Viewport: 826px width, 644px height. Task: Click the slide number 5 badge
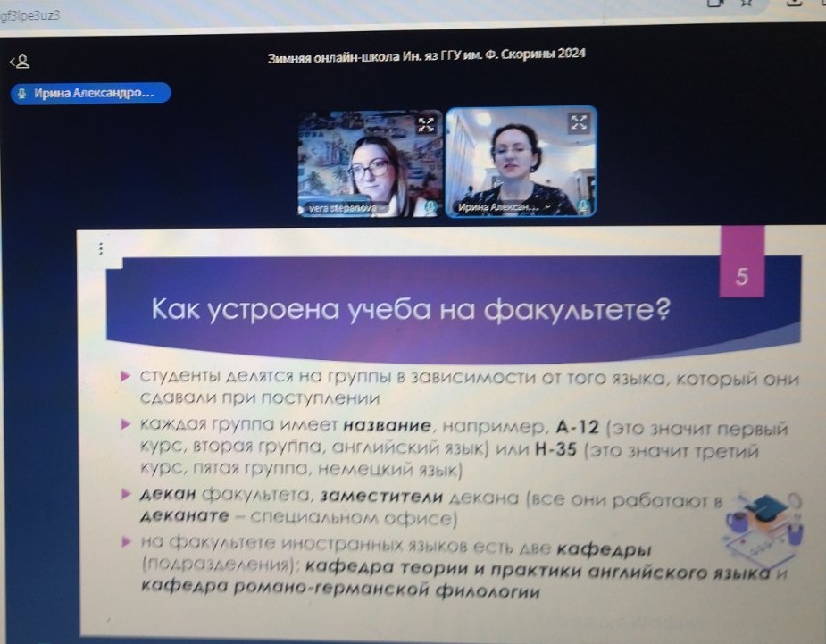click(x=741, y=277)
